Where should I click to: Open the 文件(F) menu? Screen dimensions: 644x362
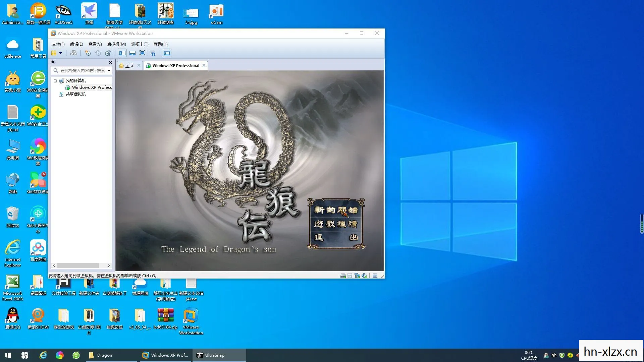[58, 44]
